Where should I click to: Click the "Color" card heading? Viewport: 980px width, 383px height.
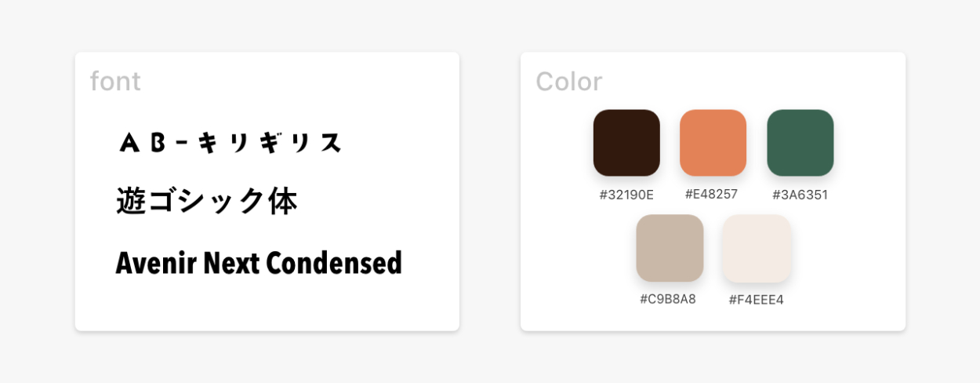568,82
